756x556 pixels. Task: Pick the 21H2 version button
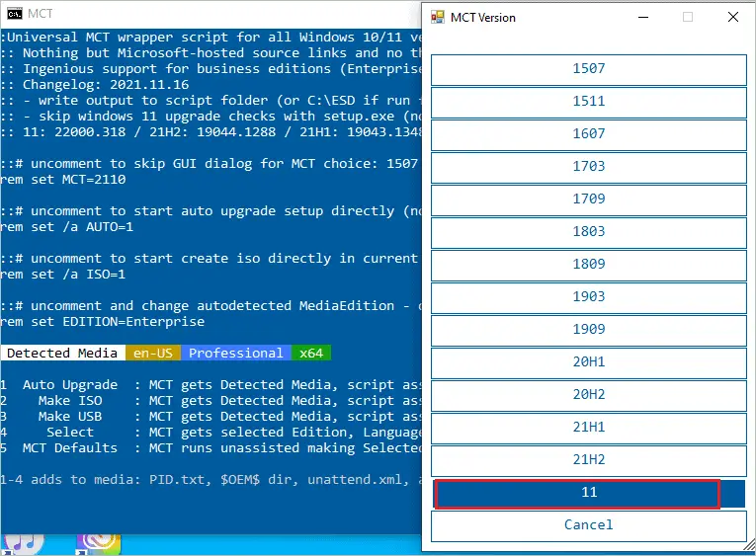point(589,460)
